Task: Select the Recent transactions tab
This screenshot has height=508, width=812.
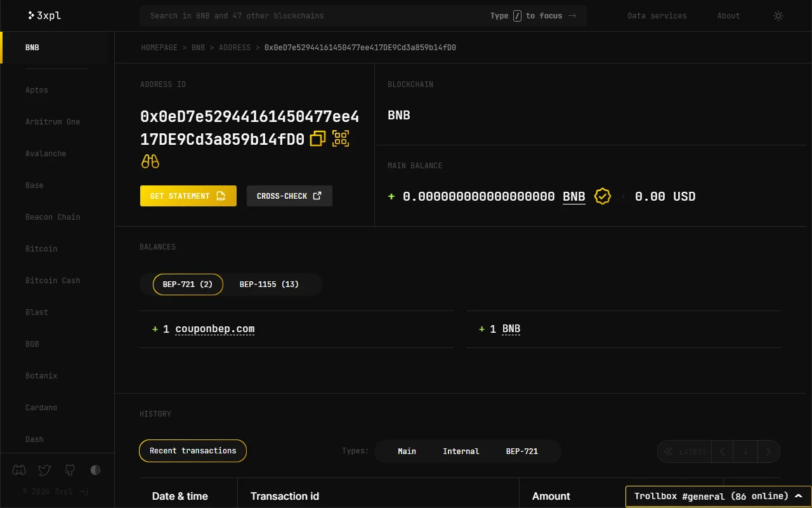Action: coord(193,451)
